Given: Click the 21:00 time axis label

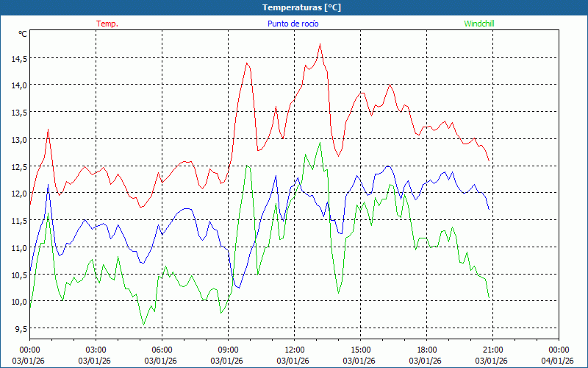Looking at the screenshot, I should (x=492, y=350).
